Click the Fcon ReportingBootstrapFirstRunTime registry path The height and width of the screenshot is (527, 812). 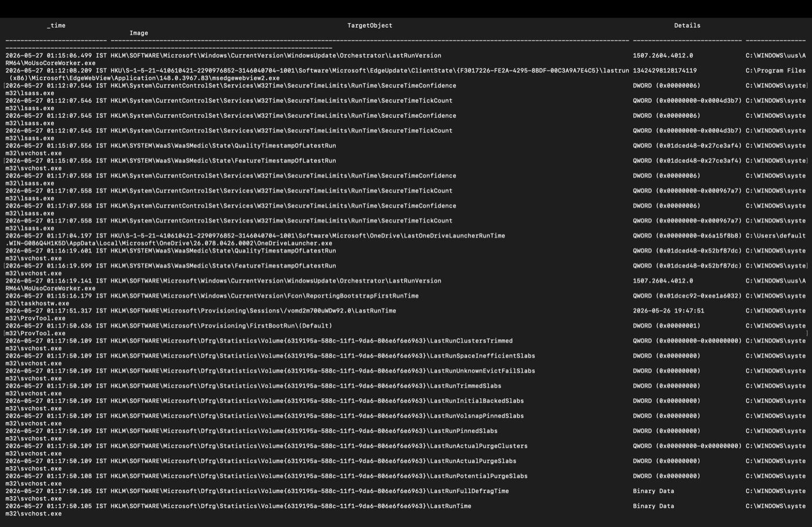click(x=264, y=296)
